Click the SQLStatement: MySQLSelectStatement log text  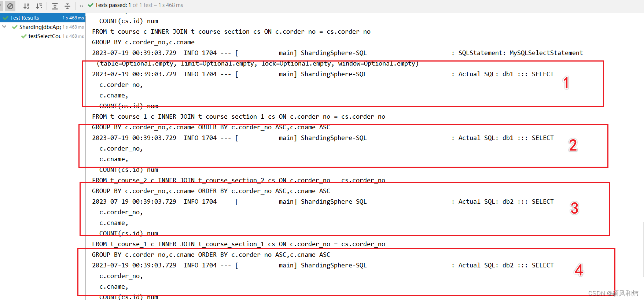[520, 53]
